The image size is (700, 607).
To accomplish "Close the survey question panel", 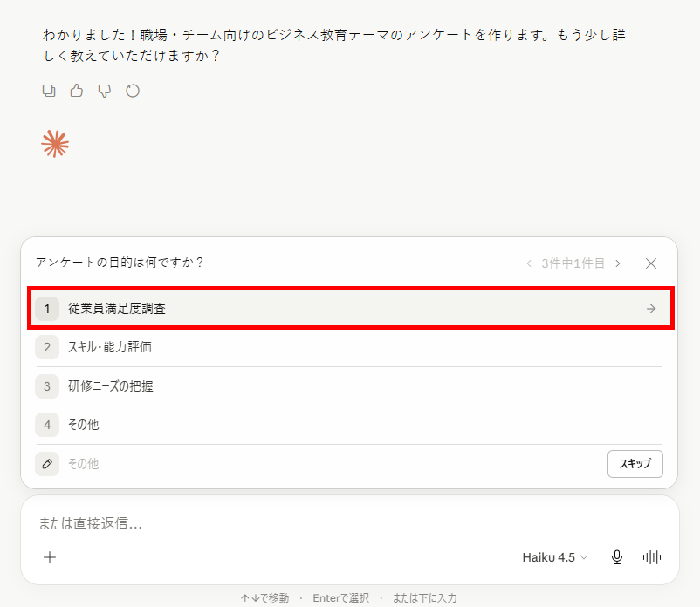I will 651,263.
